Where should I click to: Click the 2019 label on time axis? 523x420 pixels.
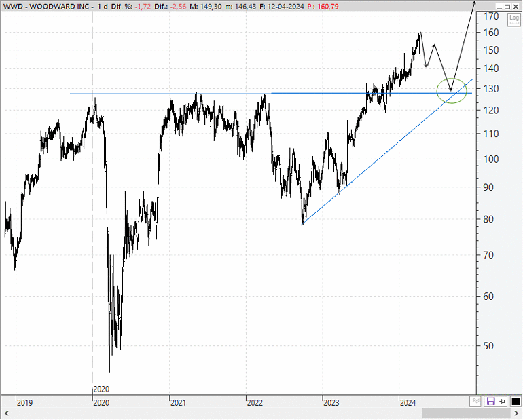click(x=24, y=403)
